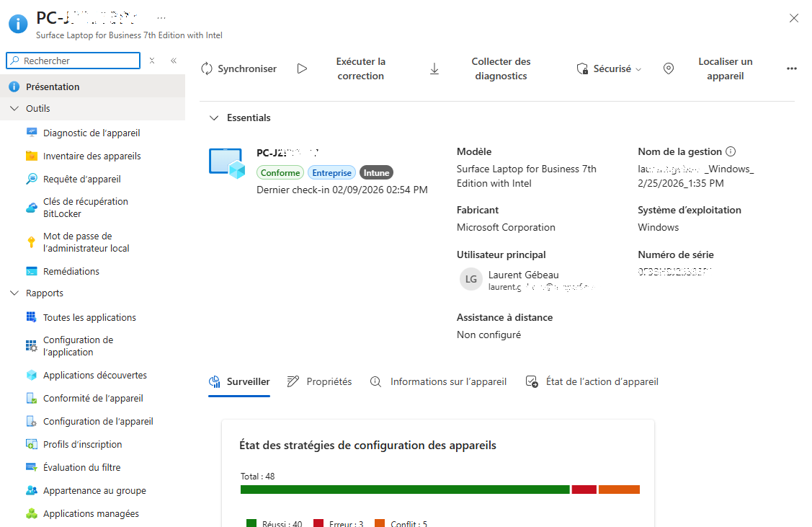Click the LG user avatar
812x527 pixels.
pos(470,279)
